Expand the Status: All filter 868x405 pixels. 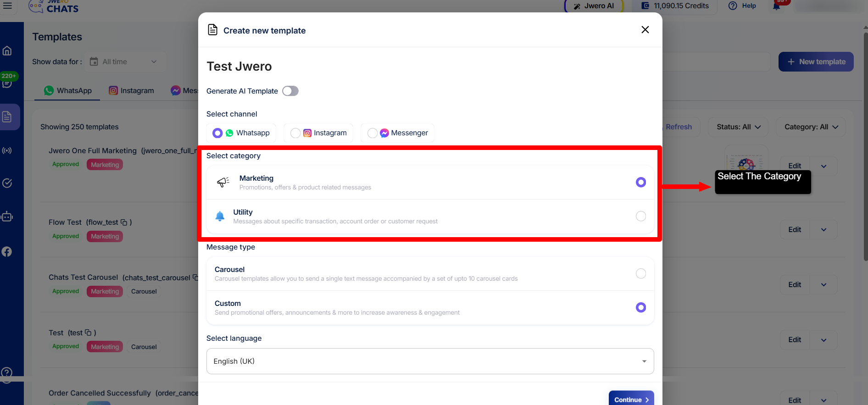coord(739,127)
